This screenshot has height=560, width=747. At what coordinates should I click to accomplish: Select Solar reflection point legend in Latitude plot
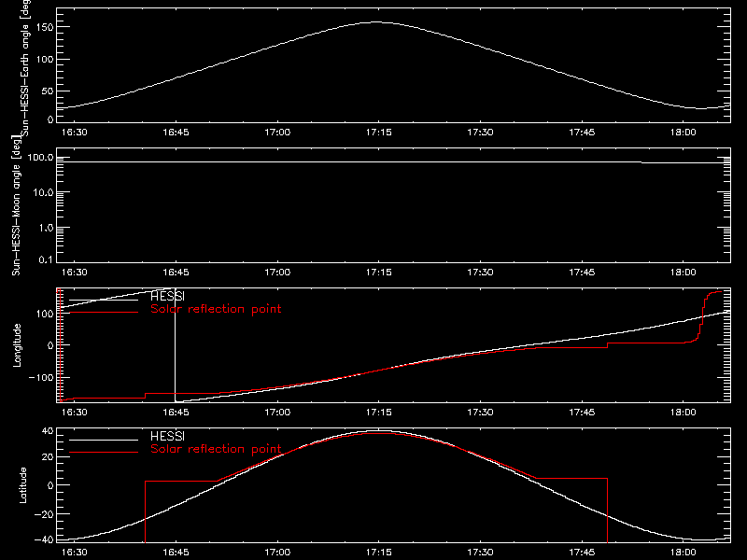coord(216,449)
